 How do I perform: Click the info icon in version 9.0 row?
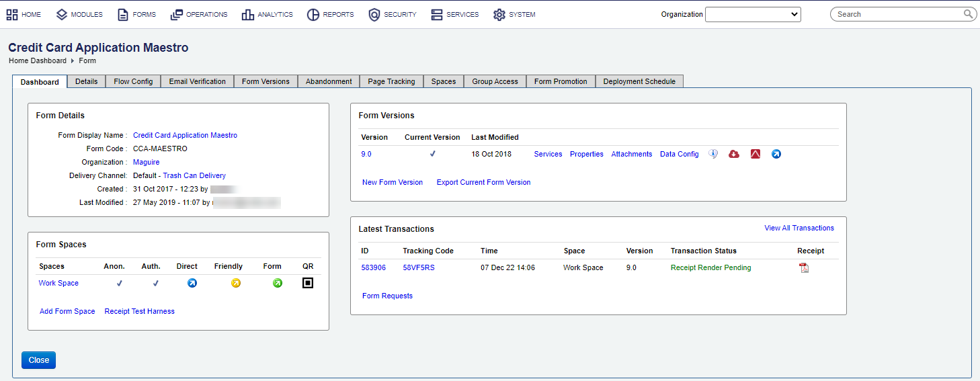tap(713, 154)
